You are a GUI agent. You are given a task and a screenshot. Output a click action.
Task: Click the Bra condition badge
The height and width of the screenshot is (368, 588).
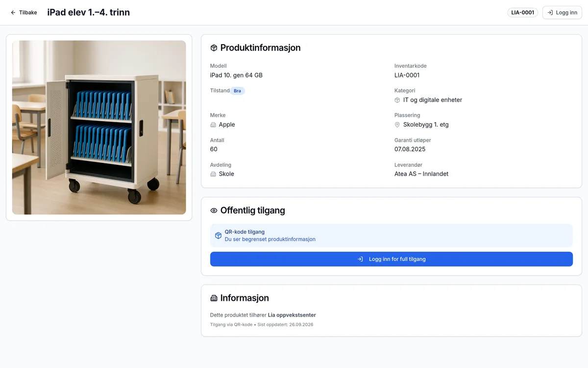tap(237, 91)
